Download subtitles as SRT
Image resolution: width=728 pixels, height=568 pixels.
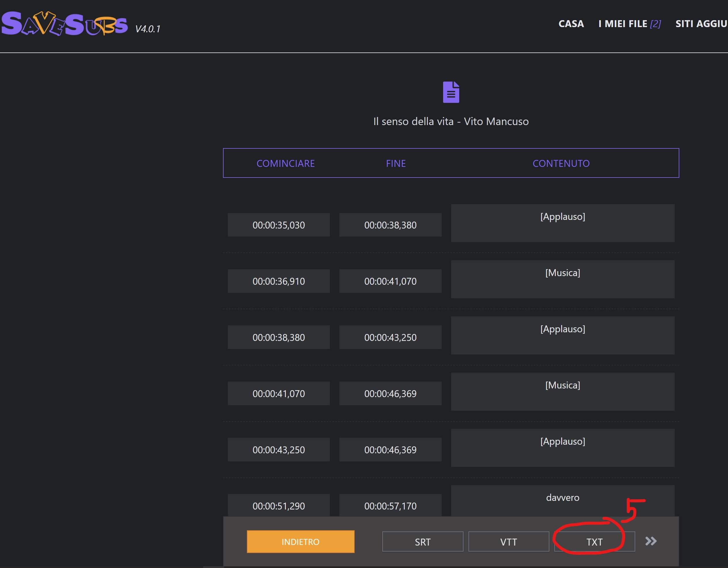pos(422,542)
